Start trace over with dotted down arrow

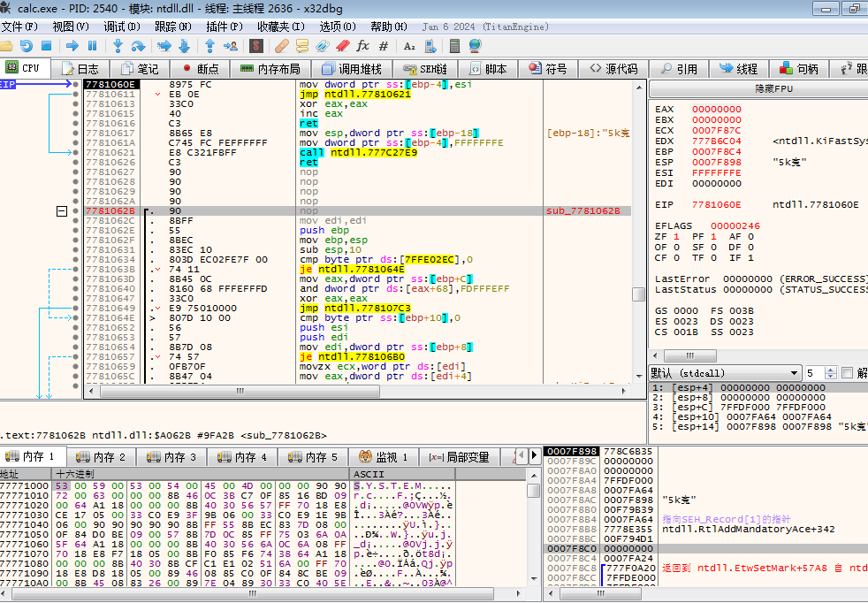pos(185,46)
